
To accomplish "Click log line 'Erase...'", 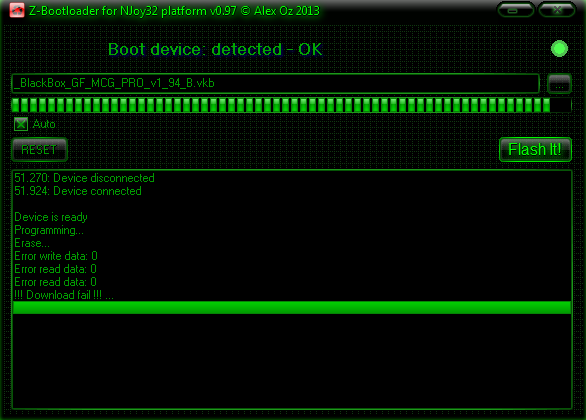I will click(32, 243).
